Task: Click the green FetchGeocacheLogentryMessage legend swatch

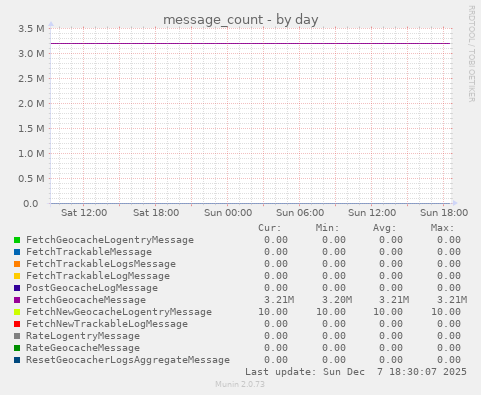Action: (17, 240)
